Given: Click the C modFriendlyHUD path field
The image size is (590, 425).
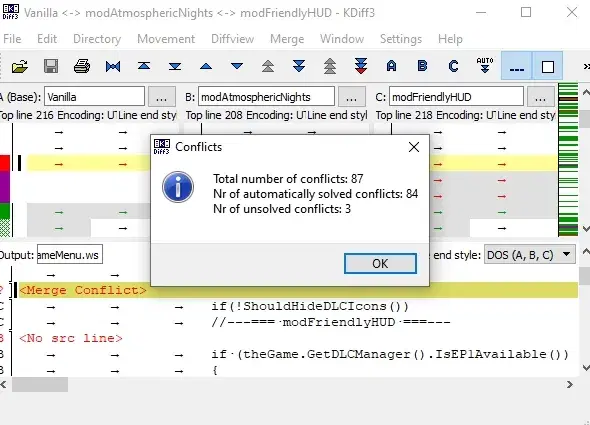Looking at the screenshot, I should pyautogui.click(x=456, y=97).
